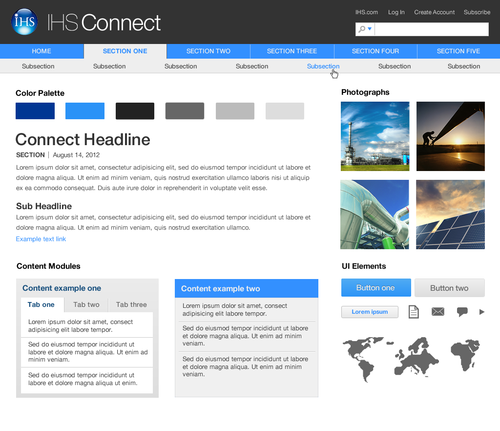Screen dimensions: 500x431
Task: Click the gray Button two
Action: tap(449, 288)
